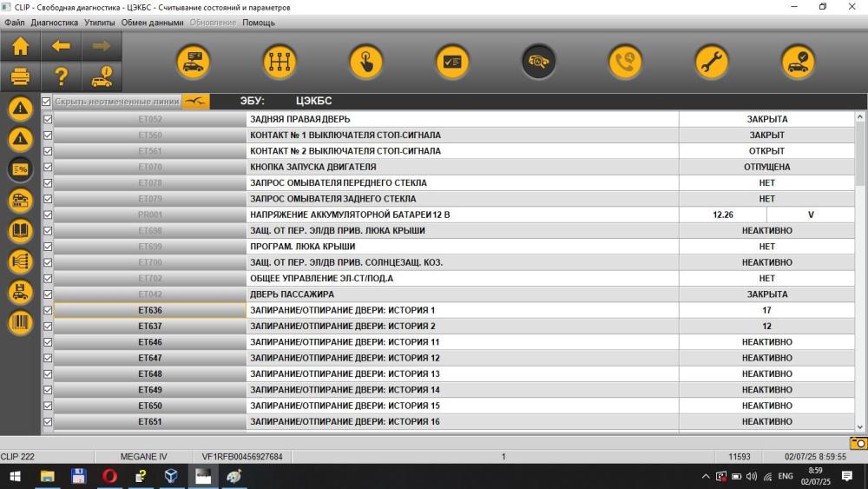Open the Файл menu
This screenshot has height=489, width=868.
click(15, 23)
